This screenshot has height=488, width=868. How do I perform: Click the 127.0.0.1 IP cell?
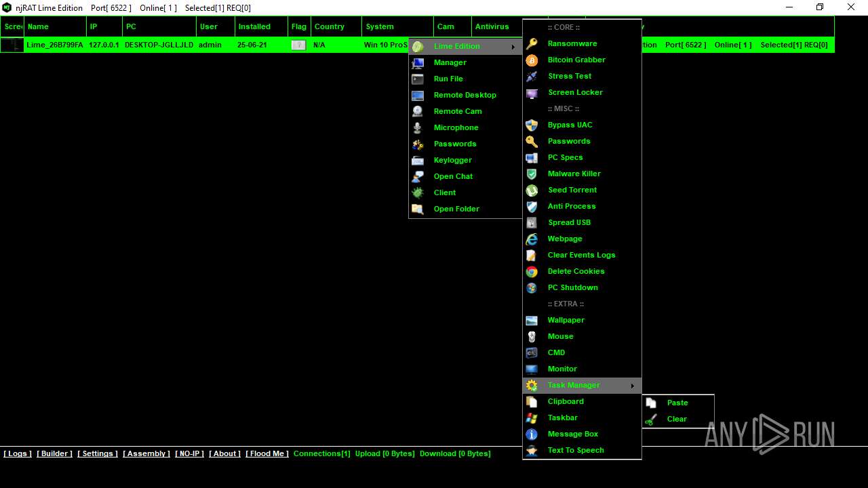pos(104,45)
